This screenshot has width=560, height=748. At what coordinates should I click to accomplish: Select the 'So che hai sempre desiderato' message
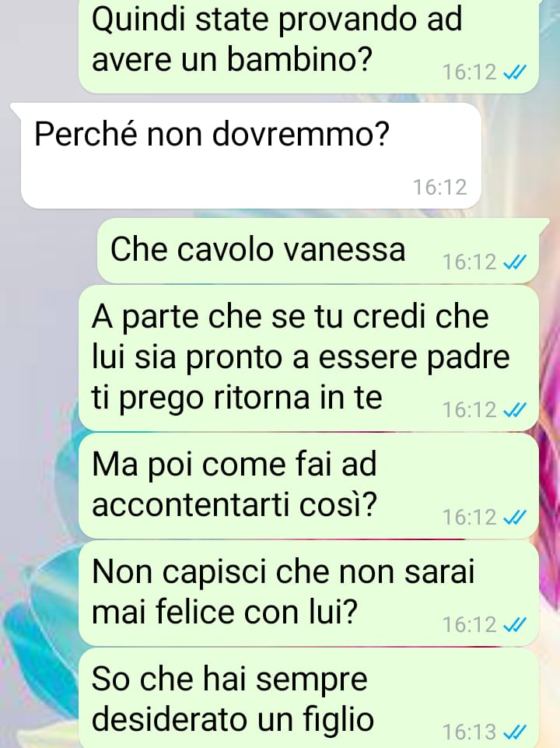click(308, 698)
